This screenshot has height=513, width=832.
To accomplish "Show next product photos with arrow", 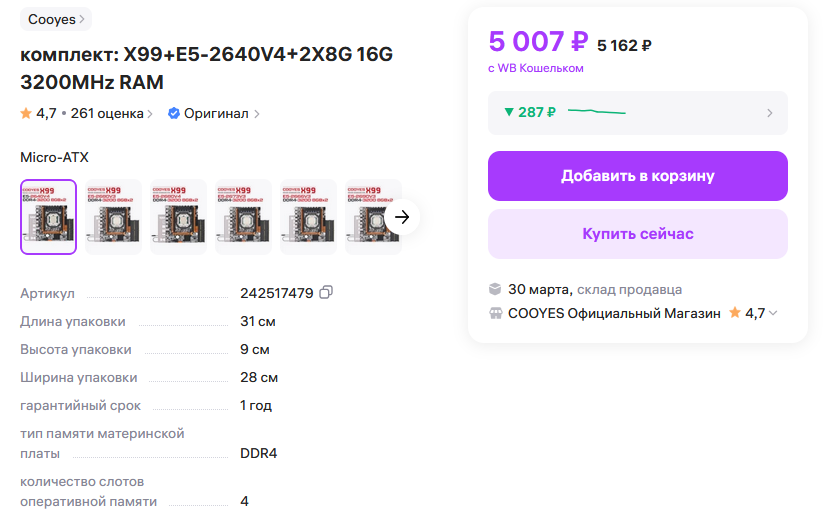I will click(402, 216).
